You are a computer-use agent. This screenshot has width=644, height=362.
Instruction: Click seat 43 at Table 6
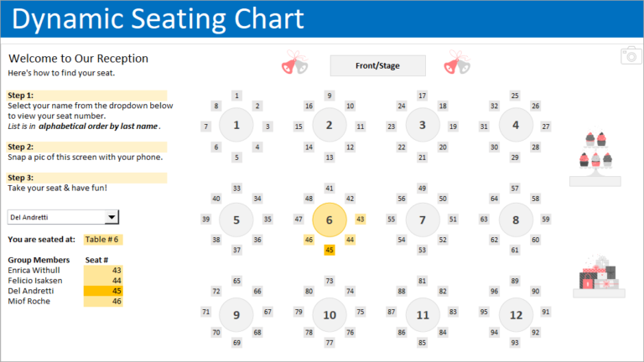tap(361, 220)
